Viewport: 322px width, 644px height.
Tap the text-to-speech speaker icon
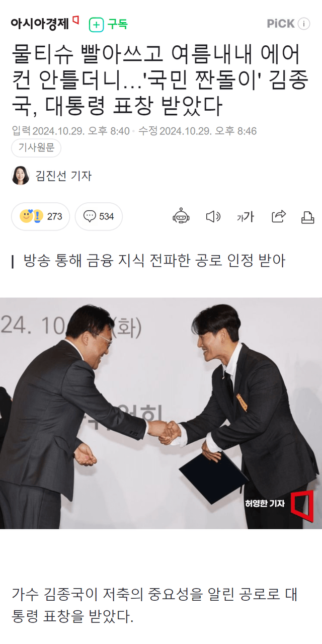click(213, 216)
